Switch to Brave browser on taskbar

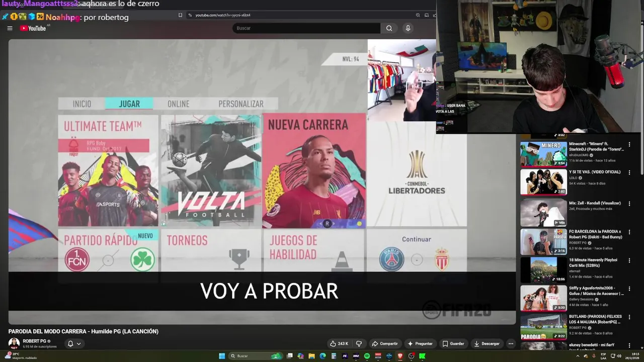click(400, 356)
